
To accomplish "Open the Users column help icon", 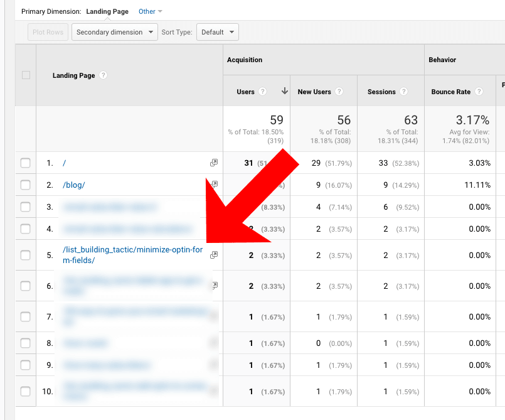I will (263, 92).
